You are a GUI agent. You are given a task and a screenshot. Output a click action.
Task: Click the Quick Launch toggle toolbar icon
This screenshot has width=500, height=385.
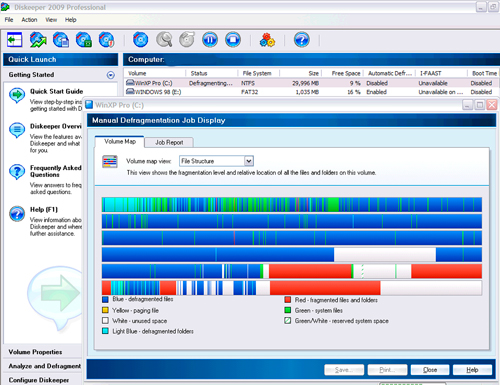pos(14,40)
